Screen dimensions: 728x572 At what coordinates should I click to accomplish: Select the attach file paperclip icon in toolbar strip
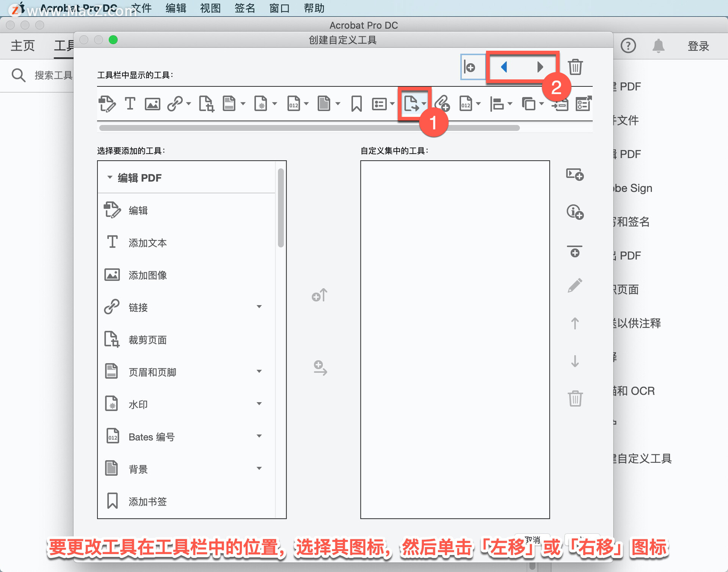[x=442, y=103]
